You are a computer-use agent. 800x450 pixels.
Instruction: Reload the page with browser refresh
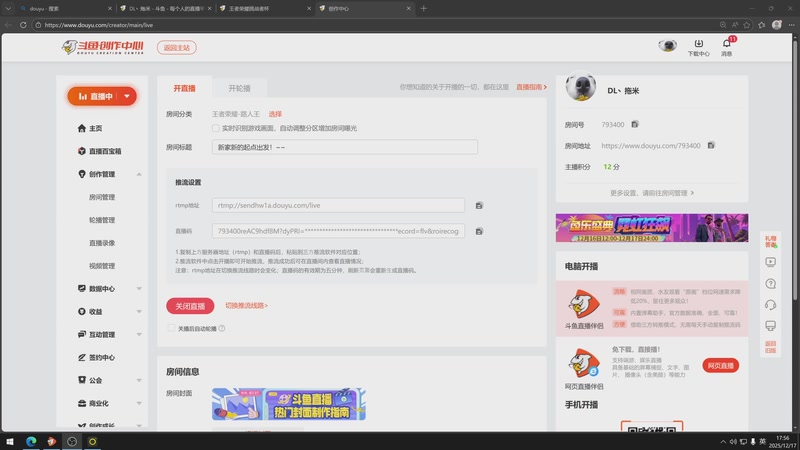(x=23, y=24)
